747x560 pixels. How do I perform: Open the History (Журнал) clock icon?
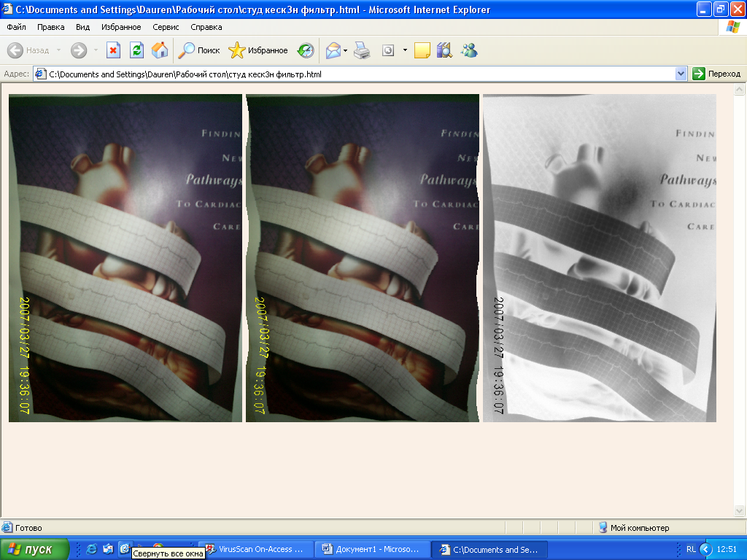tap(306, 50)
